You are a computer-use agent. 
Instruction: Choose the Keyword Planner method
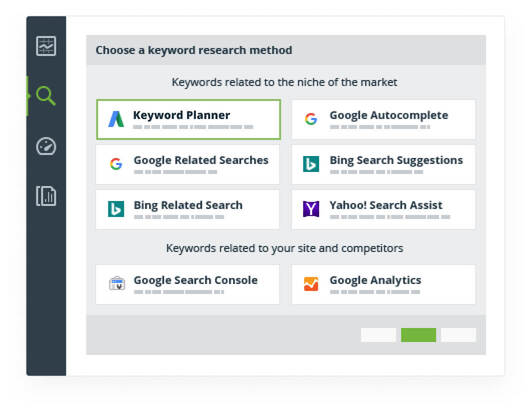(x=188, y=119)
